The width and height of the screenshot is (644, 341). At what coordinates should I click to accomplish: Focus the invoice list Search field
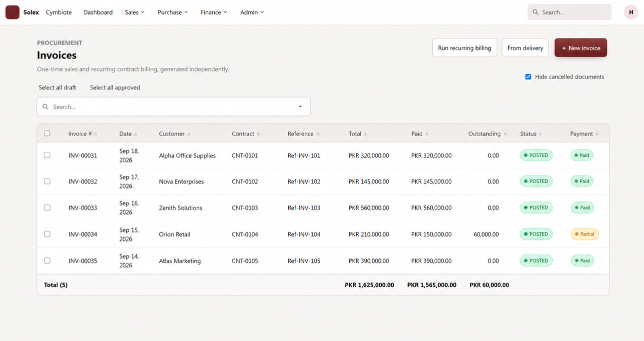tap(173, 106)
